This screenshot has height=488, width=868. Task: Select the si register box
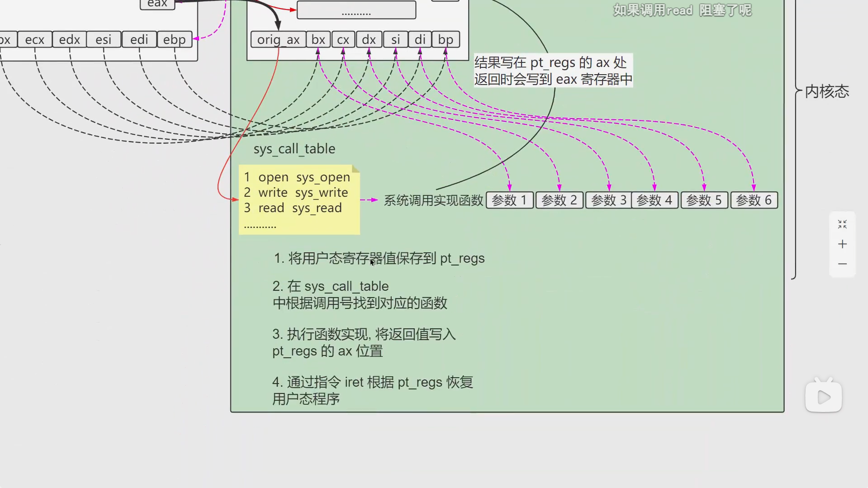pyautogui.click(x=395, y=39)
